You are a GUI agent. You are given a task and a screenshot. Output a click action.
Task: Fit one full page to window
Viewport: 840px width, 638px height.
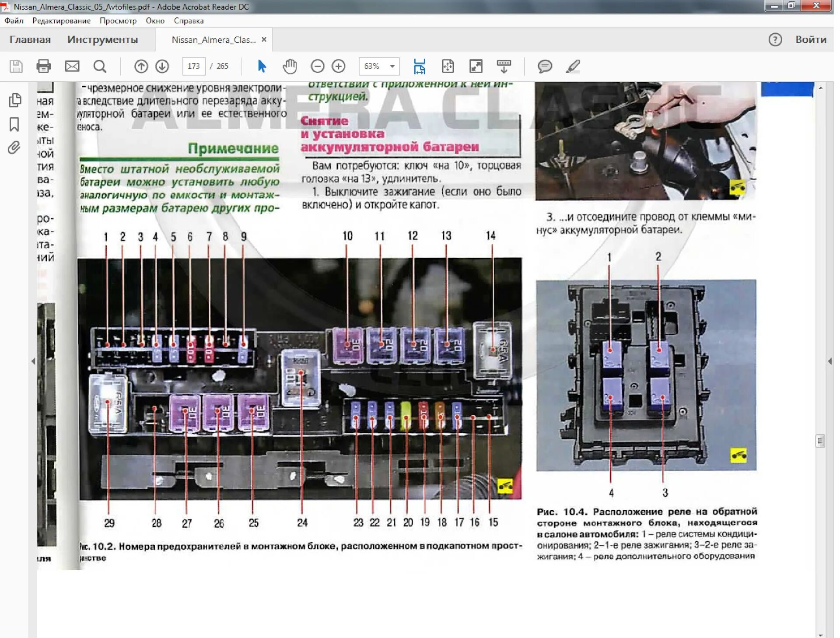448,67
